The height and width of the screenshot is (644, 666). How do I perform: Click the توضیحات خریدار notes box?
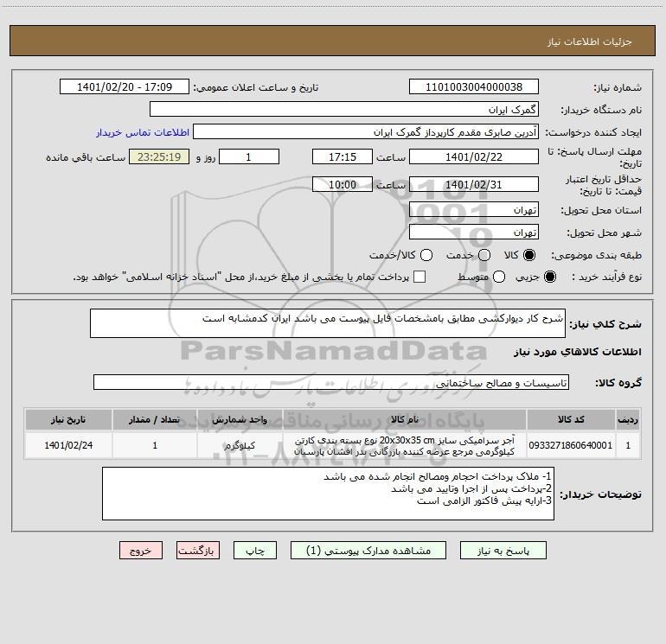[328, 494]
